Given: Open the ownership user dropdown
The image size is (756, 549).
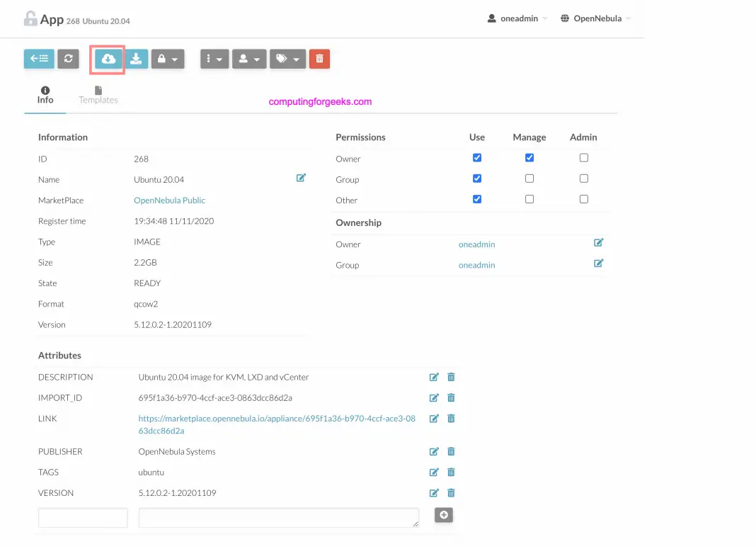Looking at the screenshot, I should coord(249,59).
